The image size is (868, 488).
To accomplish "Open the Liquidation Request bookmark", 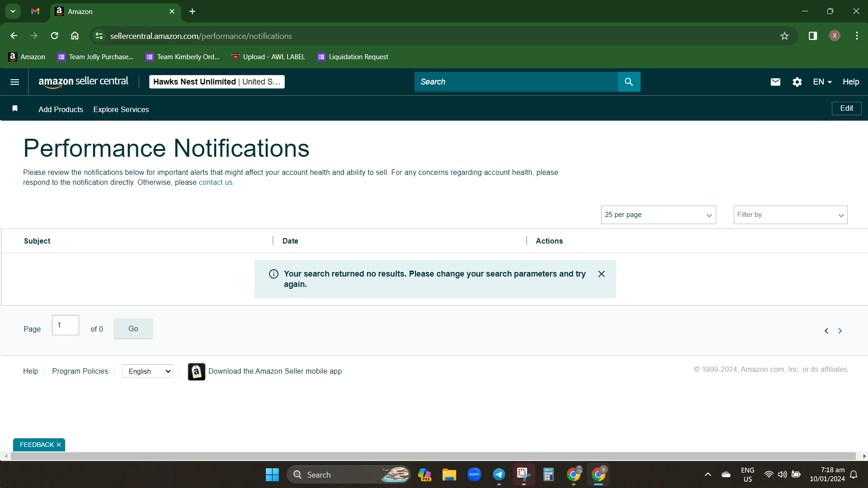I will (353, 57).
